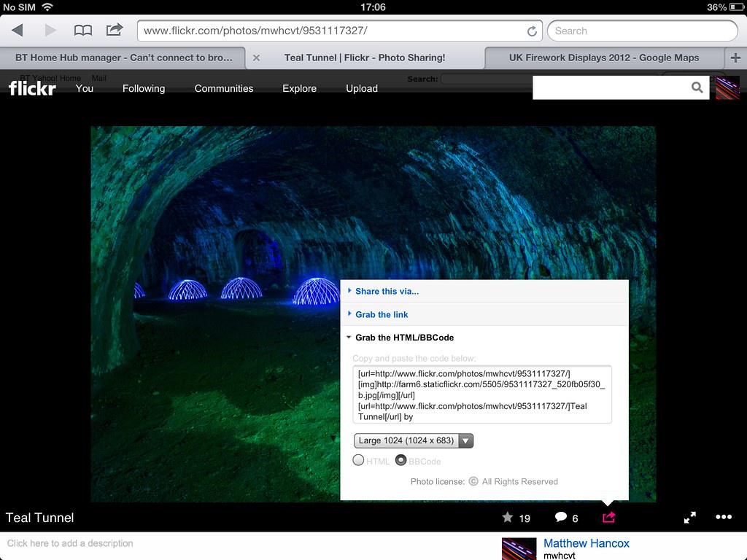Click 'Click here to add a description'
The width and height of the screenshot is (747, 560).
70,543
